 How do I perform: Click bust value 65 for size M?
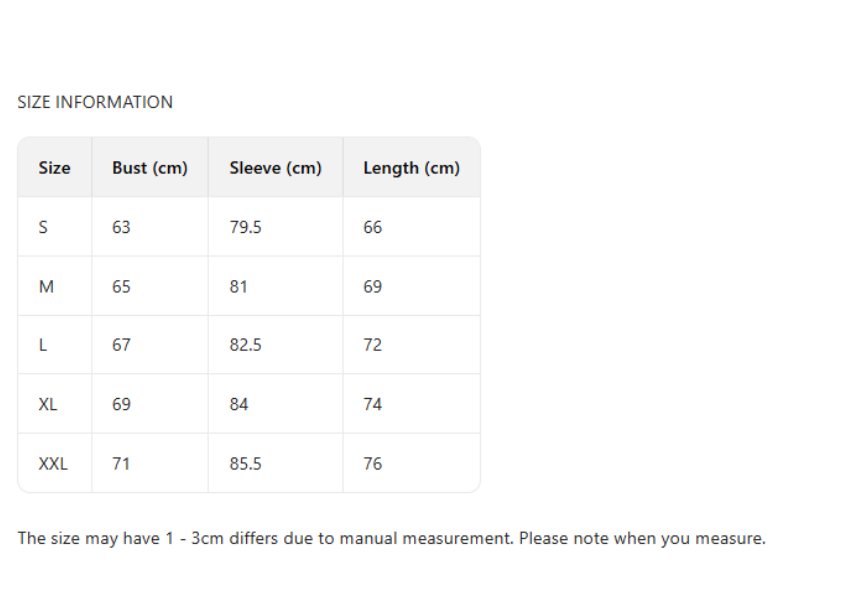pos(121,286)
